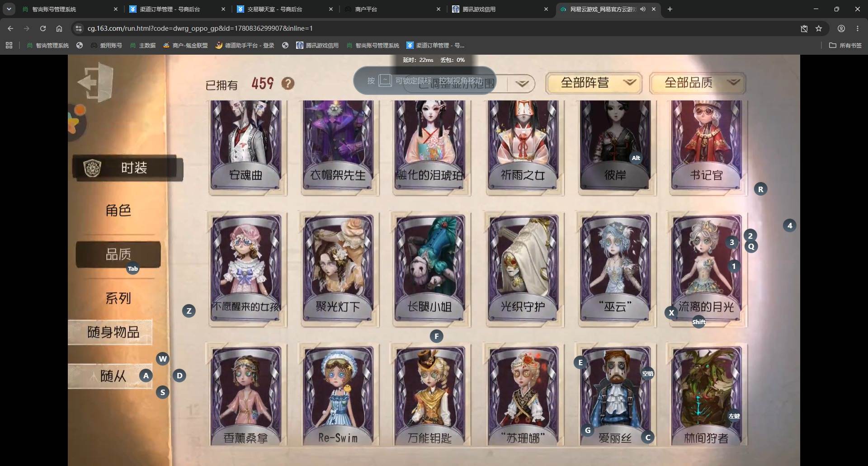Image resolution: width=868 pixels, height=466 pixels.
Task: Select the 角色 sort option
Action: pyautogui.click(x=118, y=210)
